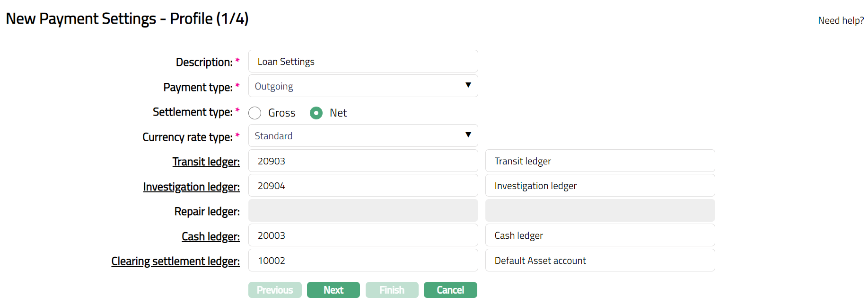Screen dimensions: 868x307
Task: Expand the Currency rate type dropdown
Action: pyautogui.click(x=363, y=136)
